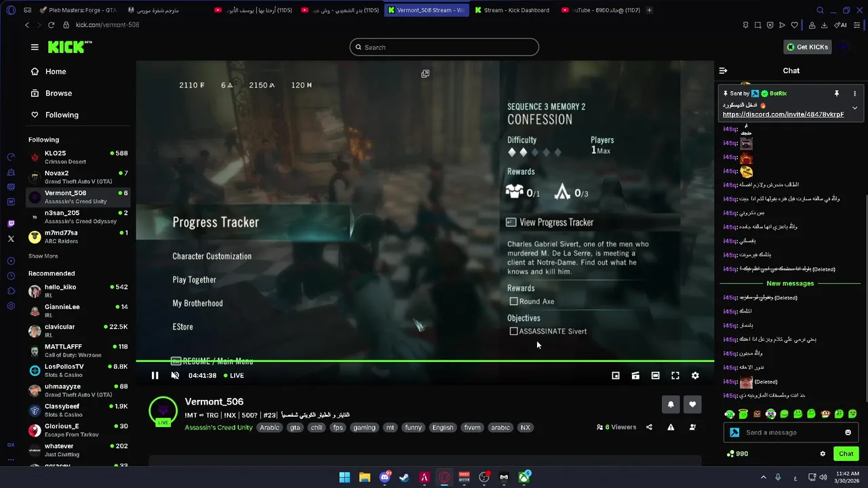The width and height of the screenshot is (868, 488).
Task: Click the Send a message field
Action: pyautogui.click(x=792, y=432)
